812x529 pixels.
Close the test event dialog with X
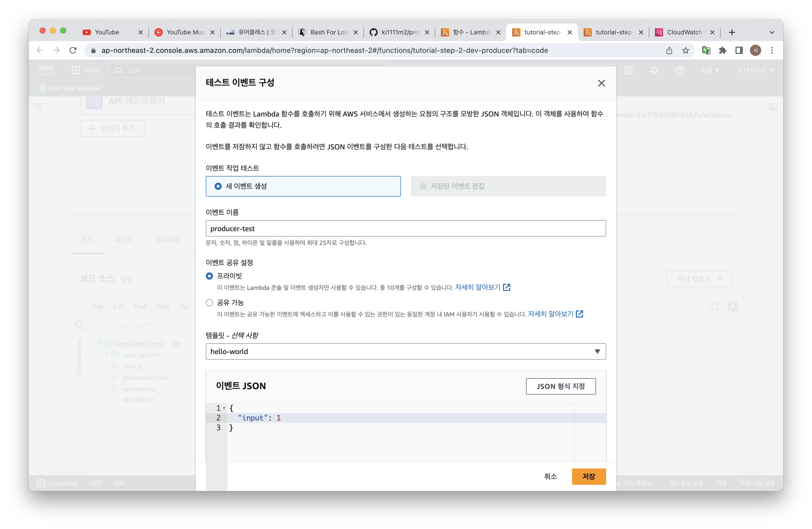(601, 83)
